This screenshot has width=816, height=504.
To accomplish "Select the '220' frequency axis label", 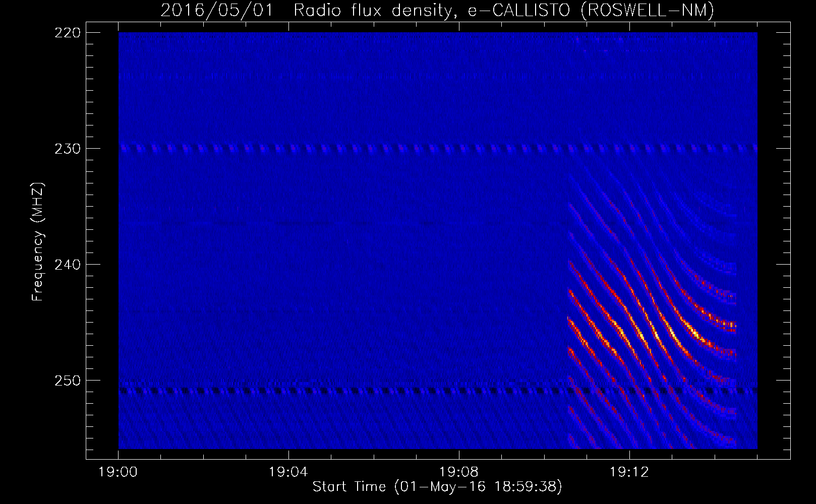I will [67, 32].
